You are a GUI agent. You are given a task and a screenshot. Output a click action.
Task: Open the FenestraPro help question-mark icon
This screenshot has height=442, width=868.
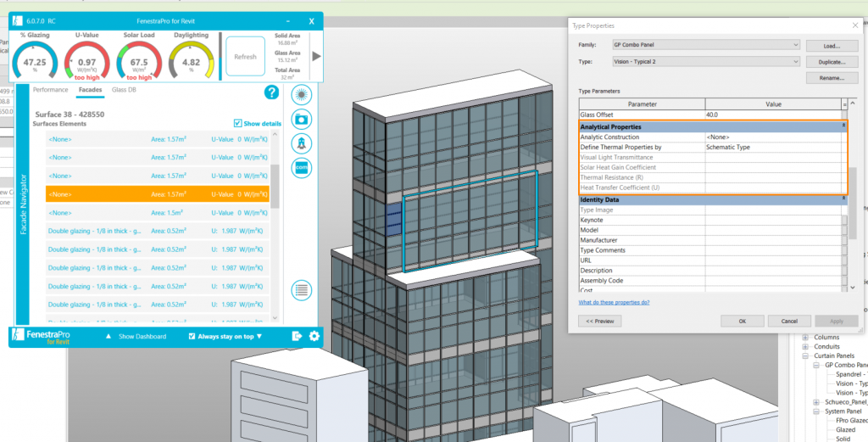(272, 92)
